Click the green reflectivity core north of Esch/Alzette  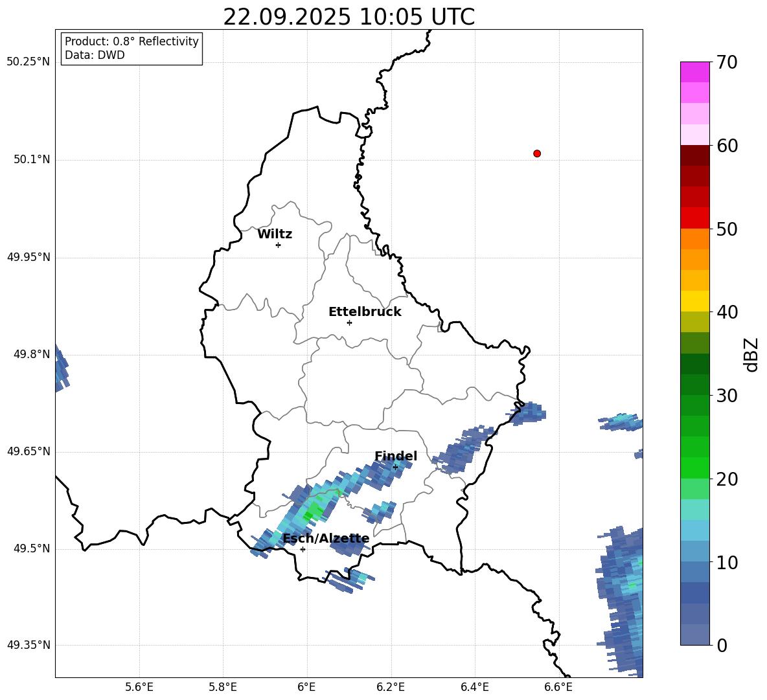tap(312, 513)
